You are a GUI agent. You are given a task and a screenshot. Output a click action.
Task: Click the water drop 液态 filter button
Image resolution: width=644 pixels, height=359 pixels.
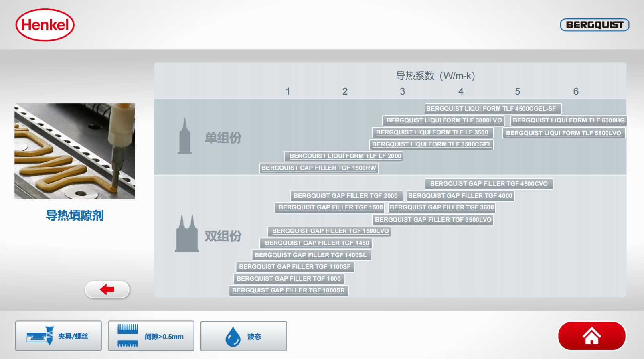coord(243,336)
